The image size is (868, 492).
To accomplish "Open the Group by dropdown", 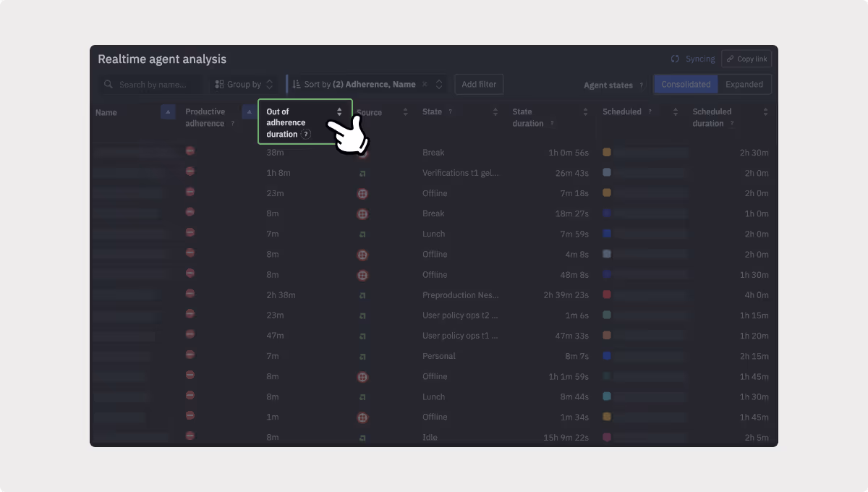I will tap(244, 85).
